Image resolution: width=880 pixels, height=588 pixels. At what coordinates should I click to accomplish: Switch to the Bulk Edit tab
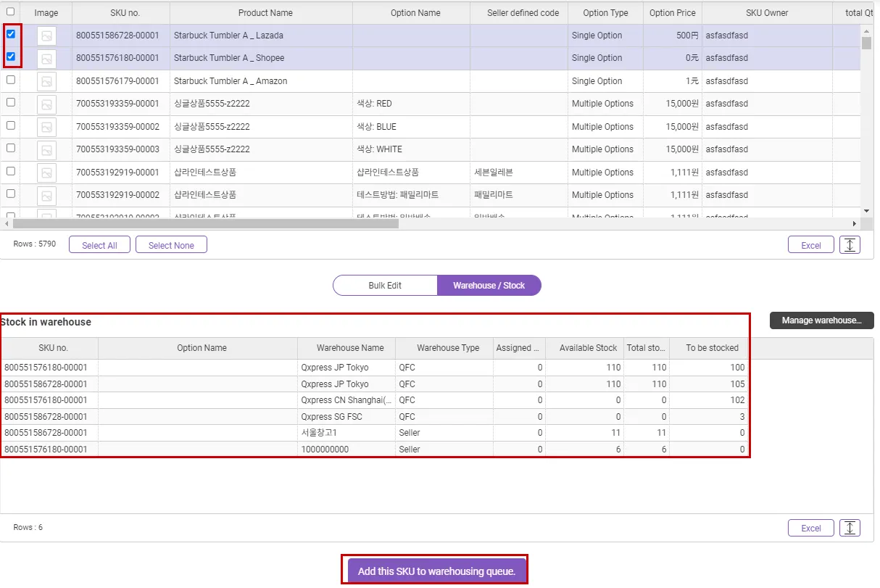385,286
